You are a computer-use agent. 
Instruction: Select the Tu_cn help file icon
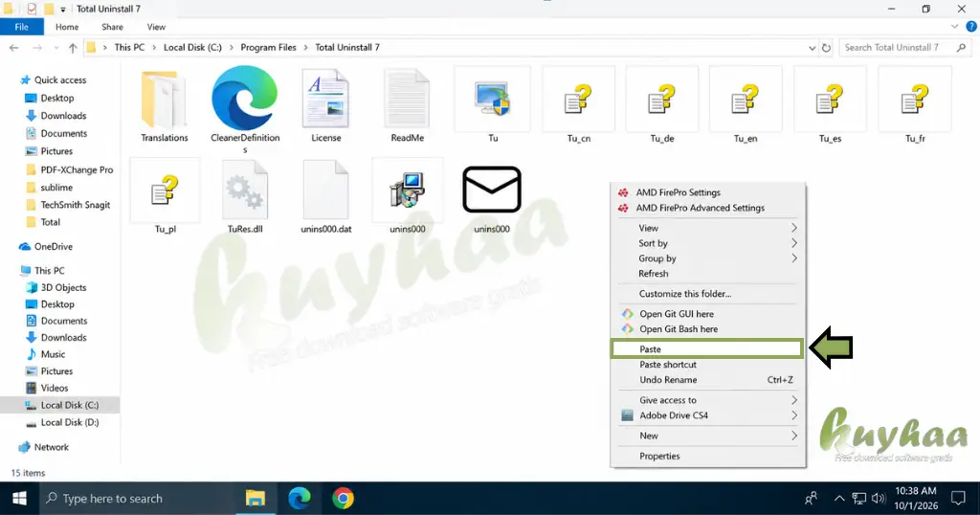click(x=578, y=100)
